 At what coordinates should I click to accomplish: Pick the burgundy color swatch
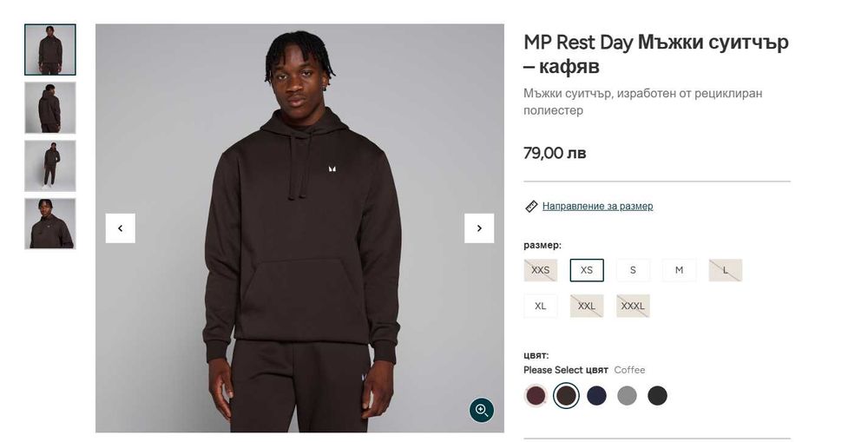coord(536,396)
